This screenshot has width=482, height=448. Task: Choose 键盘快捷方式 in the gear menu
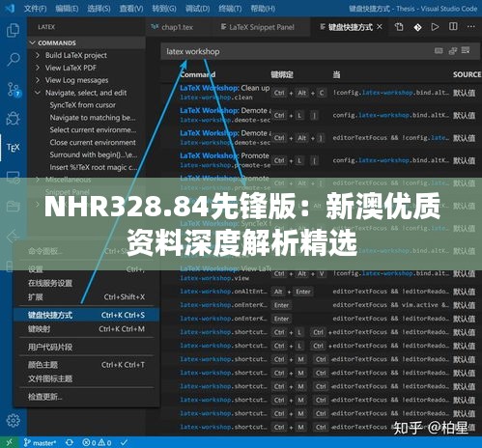pos(86,315)
